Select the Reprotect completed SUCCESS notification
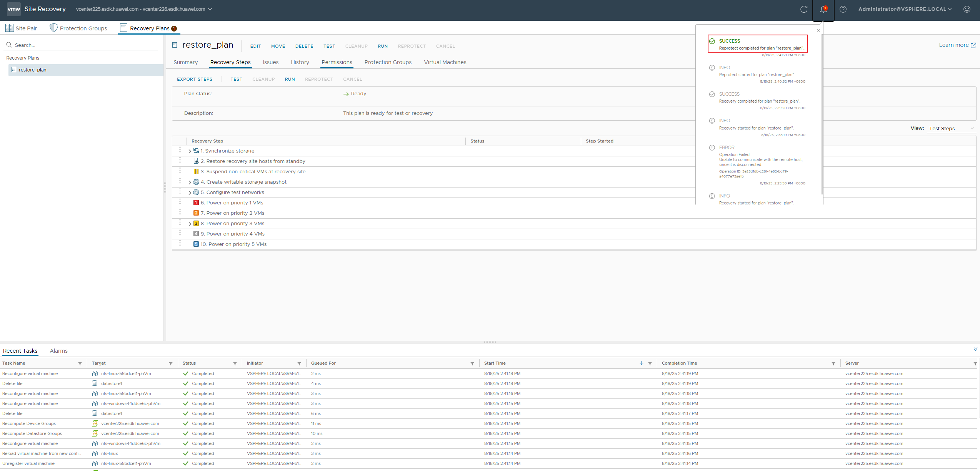The width and height of the screenshot is (980, 473). (758, 44)
